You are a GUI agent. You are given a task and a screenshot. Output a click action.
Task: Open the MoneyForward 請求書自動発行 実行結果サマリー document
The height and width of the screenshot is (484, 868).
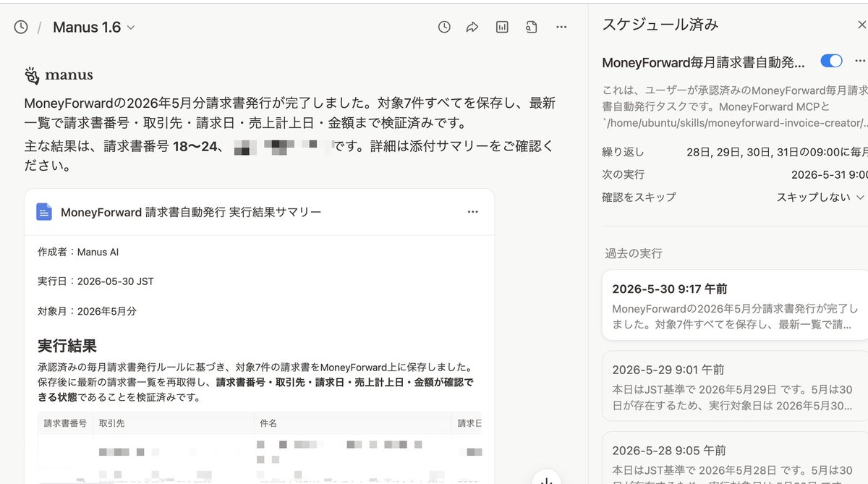pos(191,212)
